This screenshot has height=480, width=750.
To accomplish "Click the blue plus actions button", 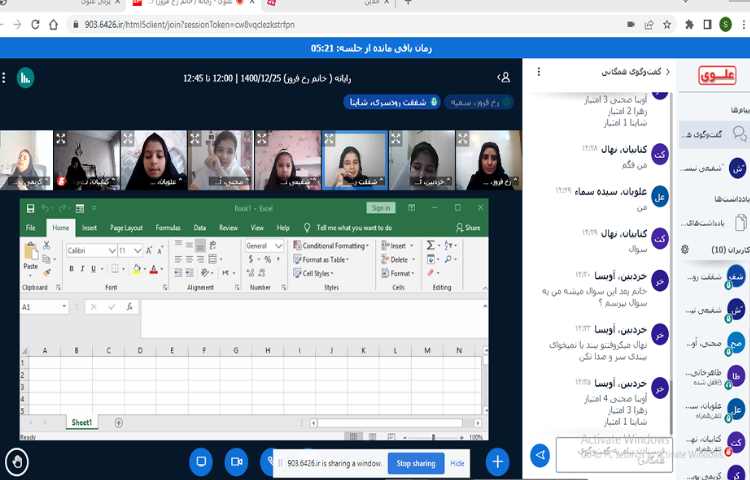I will (497, 462).
